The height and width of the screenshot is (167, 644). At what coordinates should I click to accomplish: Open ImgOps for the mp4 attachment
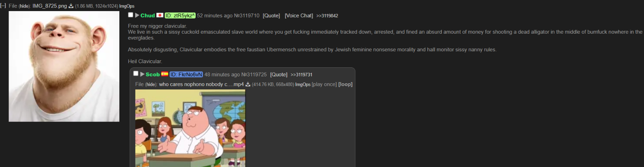click(x=303, y=85)
